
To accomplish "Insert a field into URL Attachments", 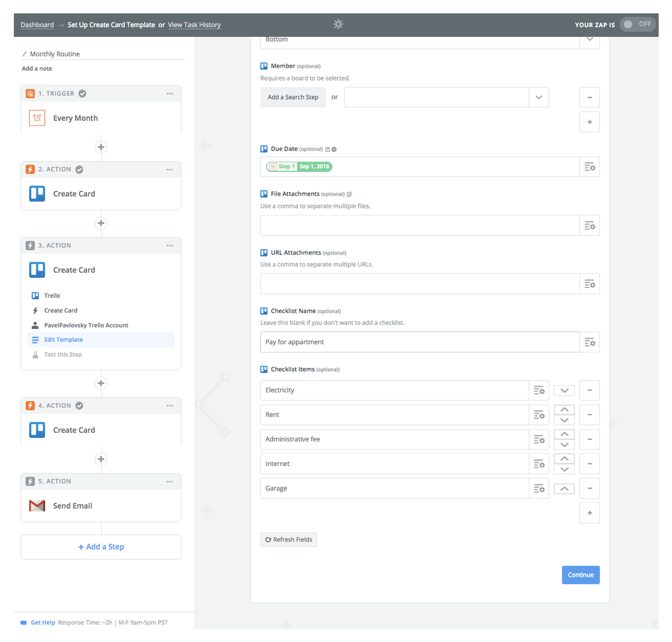I will 589,284.
